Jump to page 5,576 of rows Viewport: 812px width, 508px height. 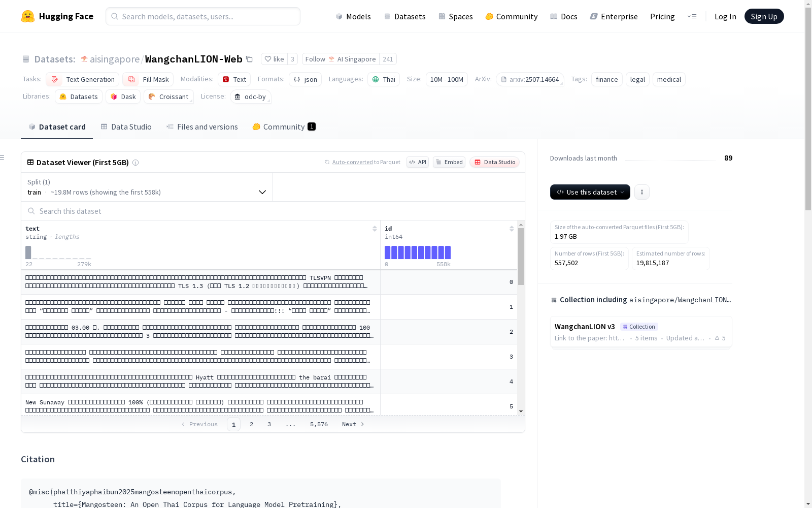click(x=319, y=424)
